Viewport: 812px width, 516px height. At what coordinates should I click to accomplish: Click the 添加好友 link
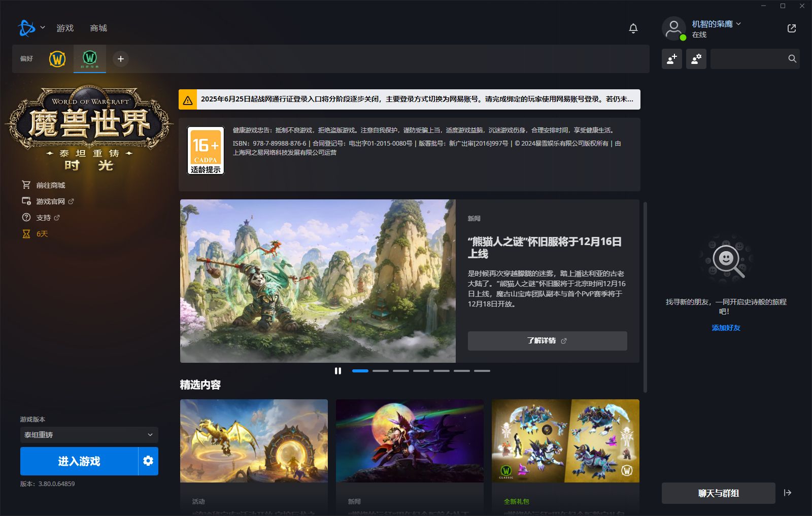(726, 328)
